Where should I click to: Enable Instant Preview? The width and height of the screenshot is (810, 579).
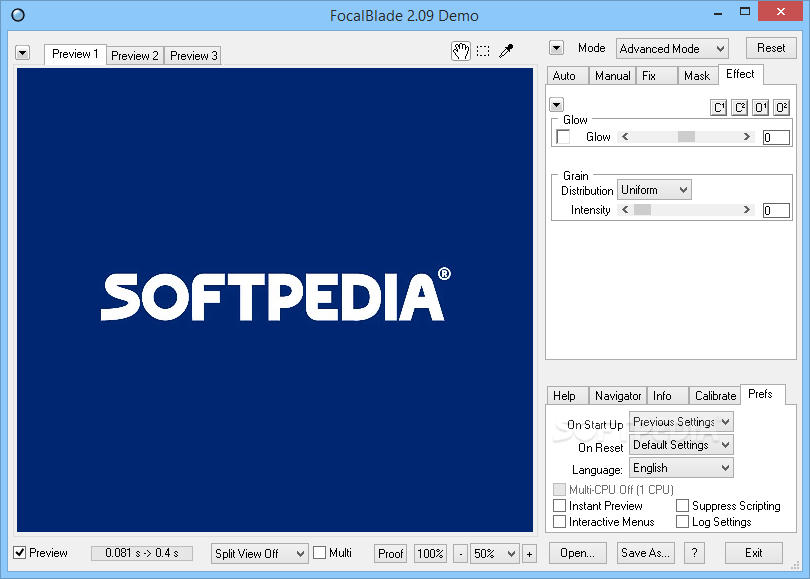pyautogui.click(x=559, y=505)
